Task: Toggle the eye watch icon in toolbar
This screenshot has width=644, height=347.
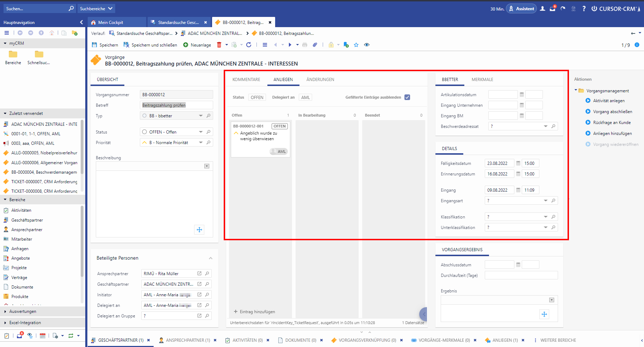Action: [x=367, y=45]
